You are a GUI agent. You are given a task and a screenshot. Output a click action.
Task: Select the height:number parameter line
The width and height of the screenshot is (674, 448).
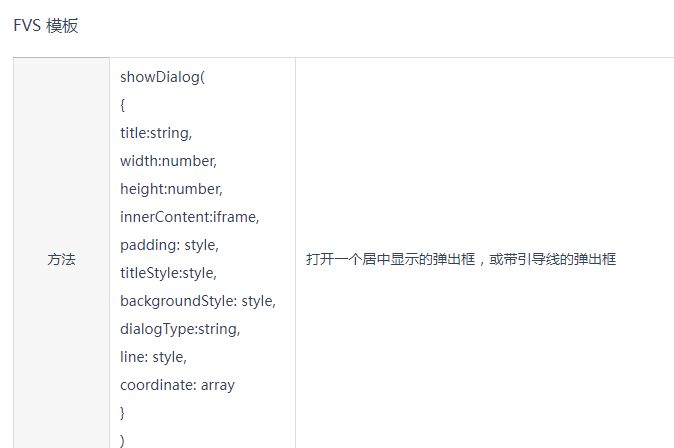click(x=171, y=188)
